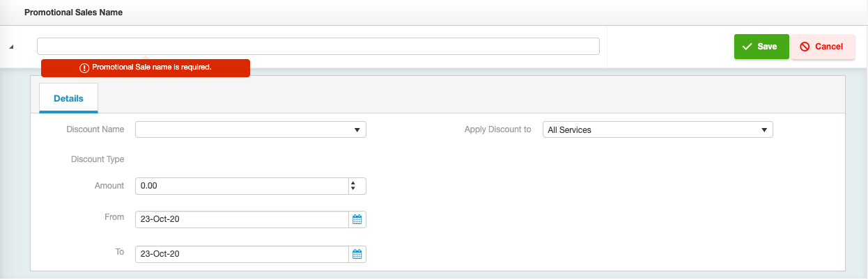
Task: Click the Apply Discount to label
Action: click(497, 129)
